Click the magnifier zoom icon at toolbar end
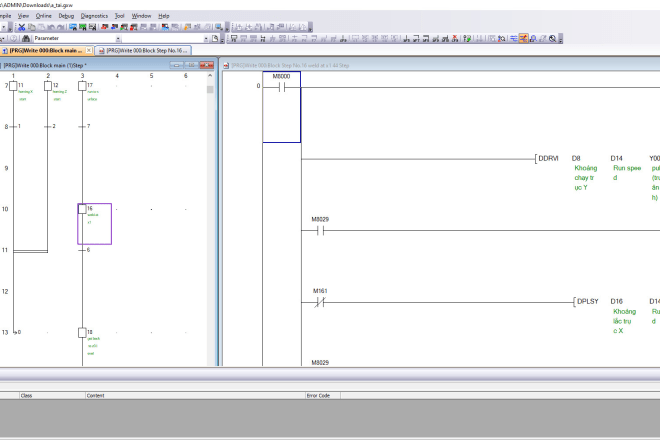The image size is (660, 440). [x=552, y=38]
